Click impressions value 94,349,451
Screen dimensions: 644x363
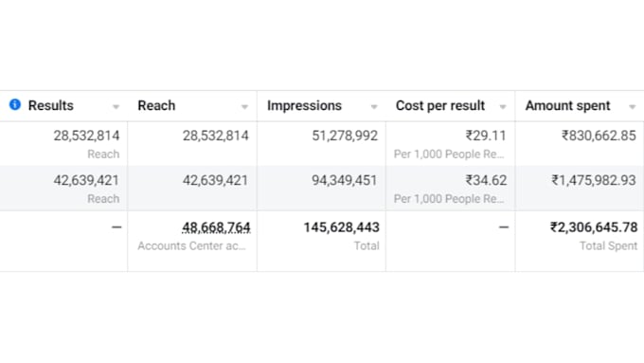[x=344, y=180]
